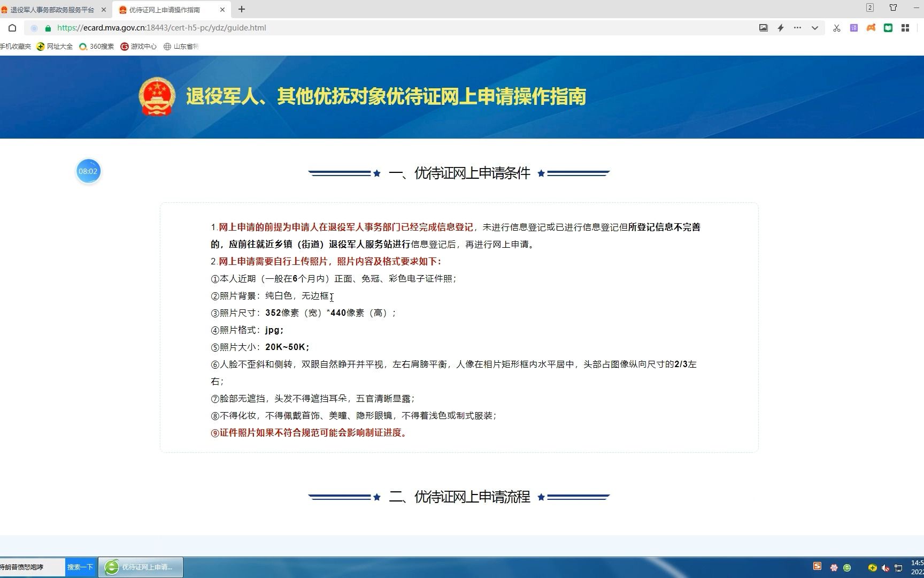
Task: Open the purple translate extension
Action: pos(854,28)
